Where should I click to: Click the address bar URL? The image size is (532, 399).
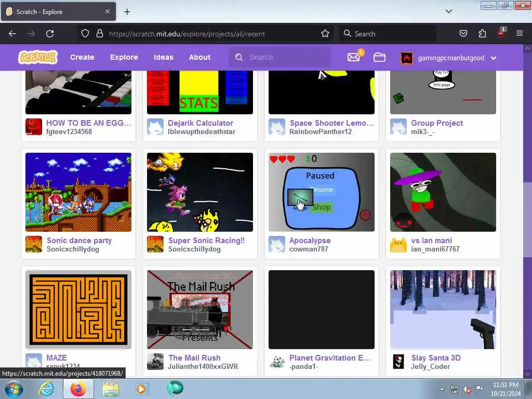[187, 34]
